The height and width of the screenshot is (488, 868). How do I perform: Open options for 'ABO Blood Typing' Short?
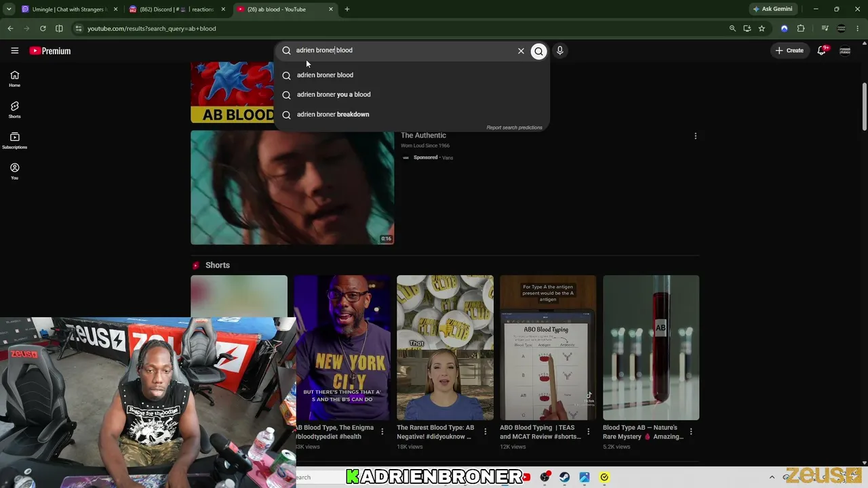[588, 432]
